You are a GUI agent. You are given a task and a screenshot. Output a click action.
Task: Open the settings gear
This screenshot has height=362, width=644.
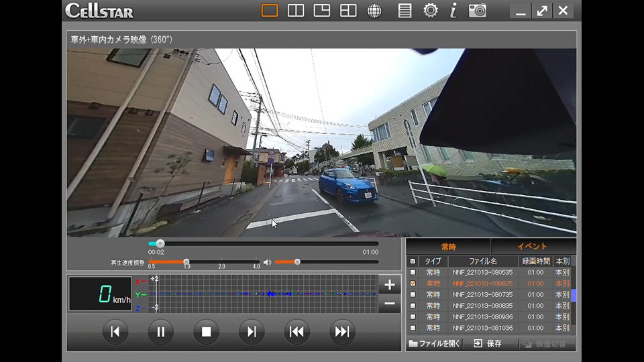431,11
